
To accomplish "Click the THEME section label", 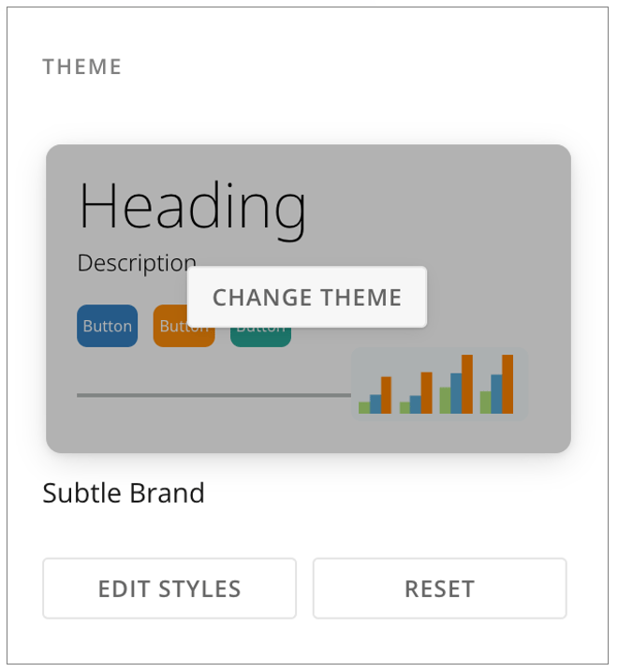I will pos(81,66).
